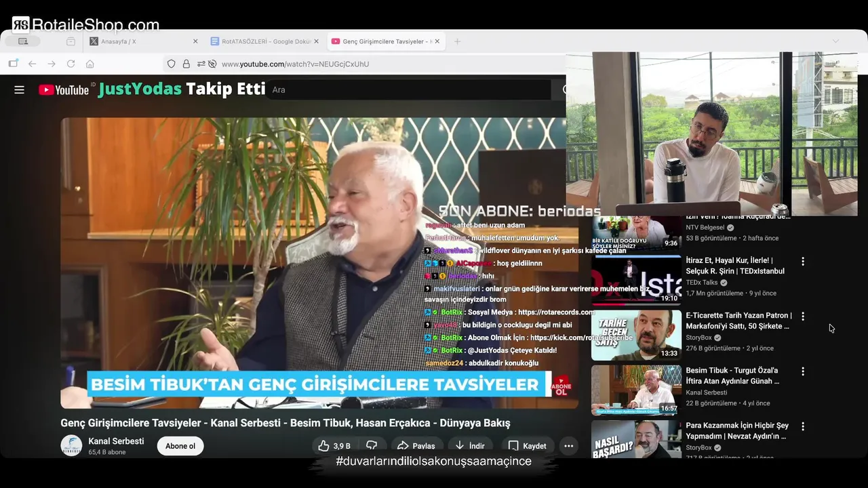Click the browser forward arrow
The image size is (868, 488).
point(52,64)
